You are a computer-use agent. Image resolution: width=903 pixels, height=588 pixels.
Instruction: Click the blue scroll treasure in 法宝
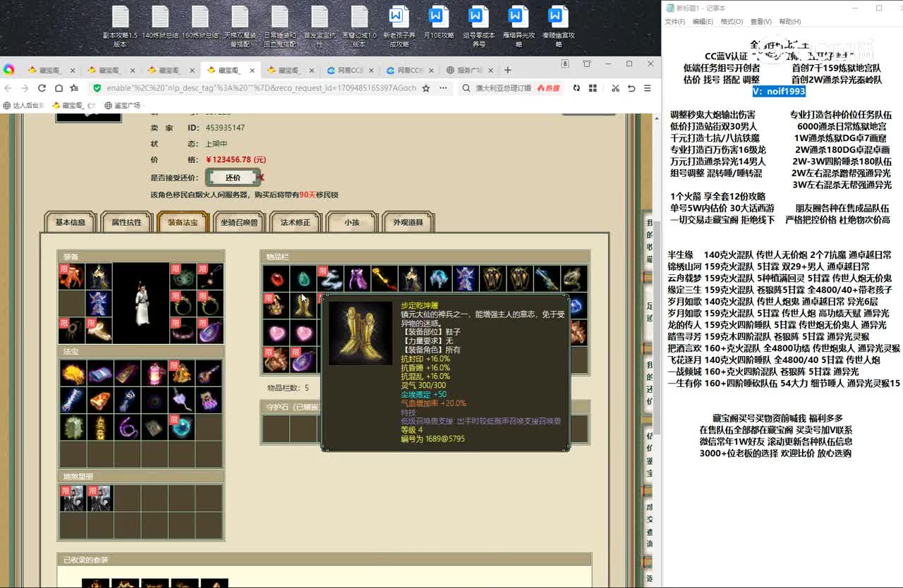tap(99, 374)
